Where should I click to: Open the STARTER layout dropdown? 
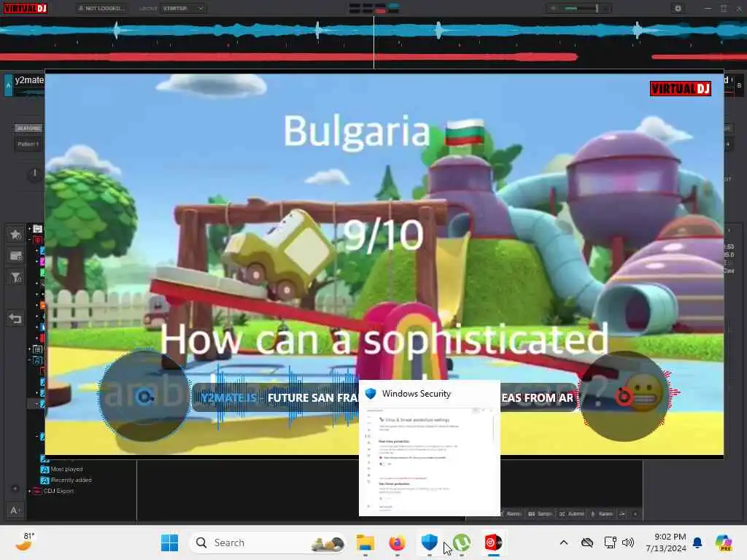coord(183,8)
